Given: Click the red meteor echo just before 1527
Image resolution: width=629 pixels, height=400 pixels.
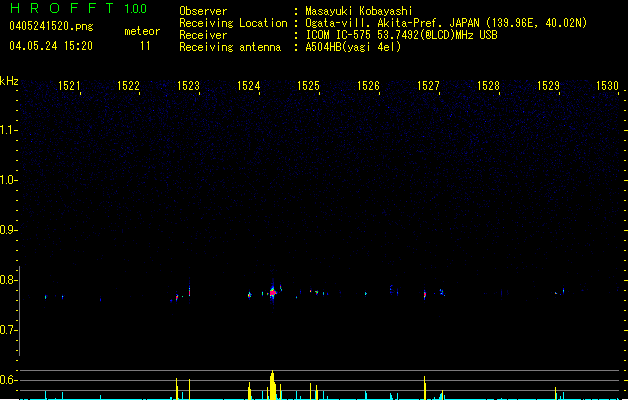Looking at the screenshot, I should [x=425, y=295].
